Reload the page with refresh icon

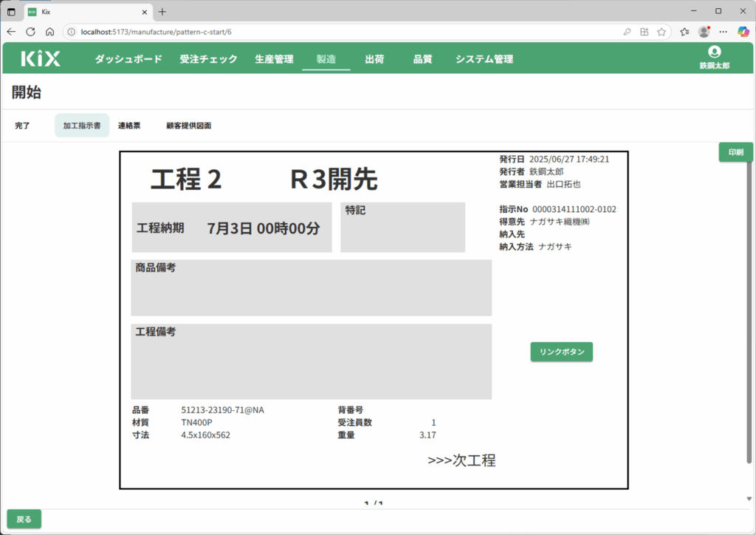[30, 32]
